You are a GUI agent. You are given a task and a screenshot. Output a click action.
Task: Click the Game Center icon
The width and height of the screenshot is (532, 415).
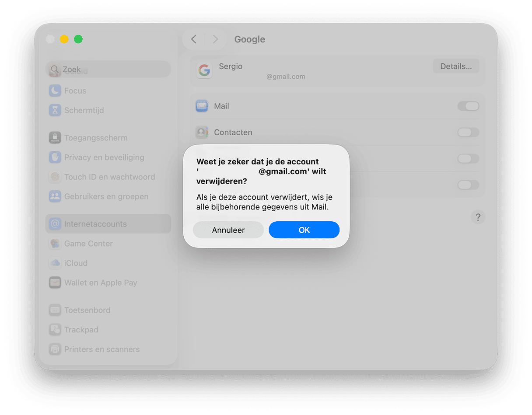(x=55, y=244)
